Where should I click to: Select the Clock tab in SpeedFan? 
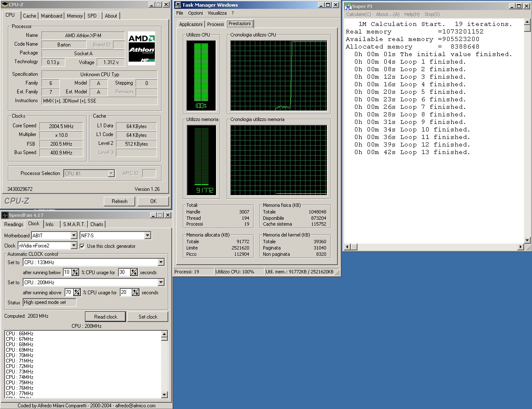pos(34,224)
